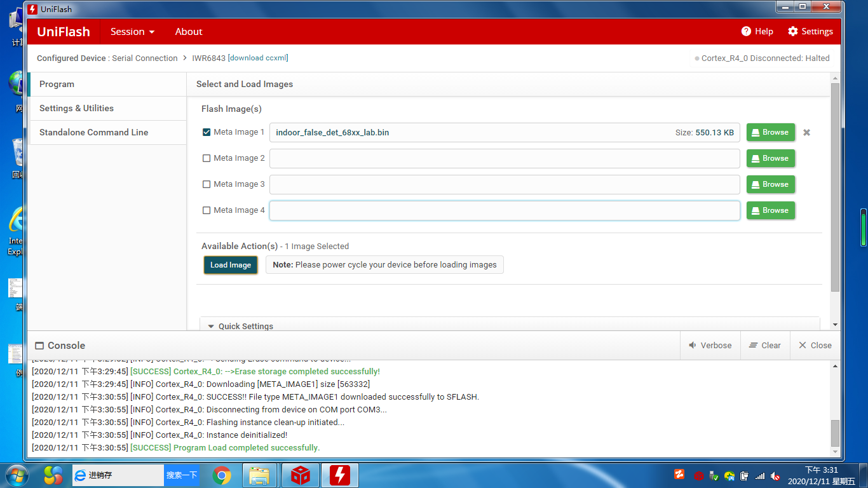Enable the Meta Image 2 checkbox
Image resolution: width=868 pixels, height=488 pixels.
(x=207, y=158)
